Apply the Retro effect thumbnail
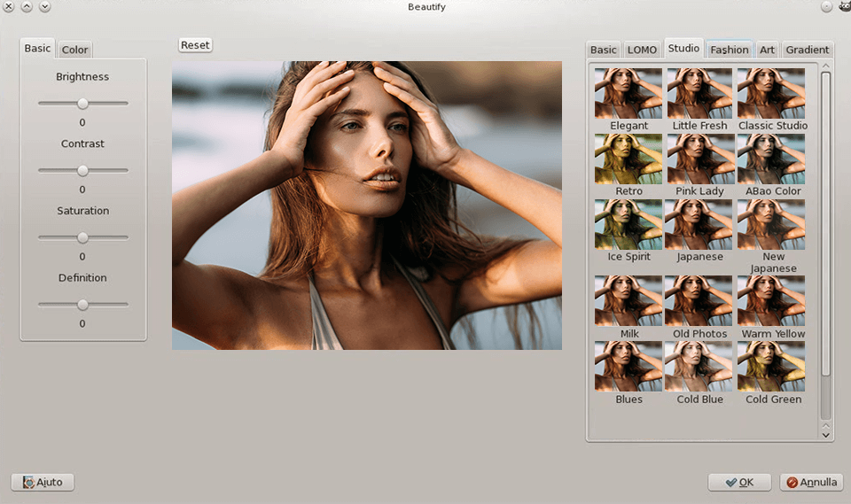The image size is (851, 504). click(x=628, y=159)
